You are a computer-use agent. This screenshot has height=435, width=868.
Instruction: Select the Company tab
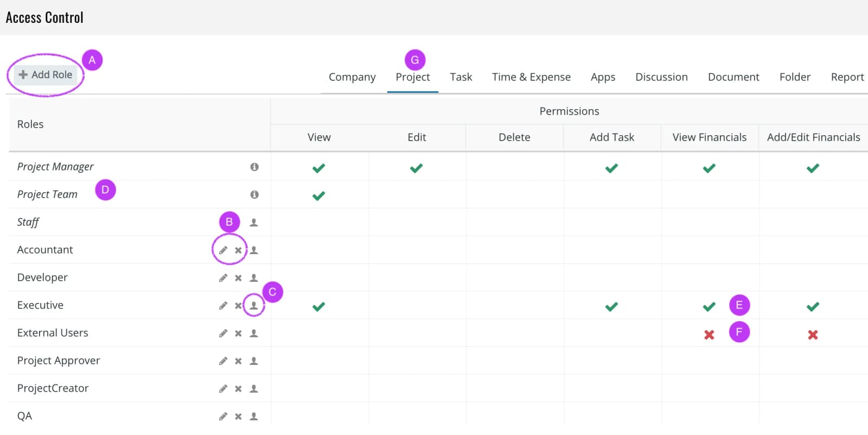tap(352, 77)
